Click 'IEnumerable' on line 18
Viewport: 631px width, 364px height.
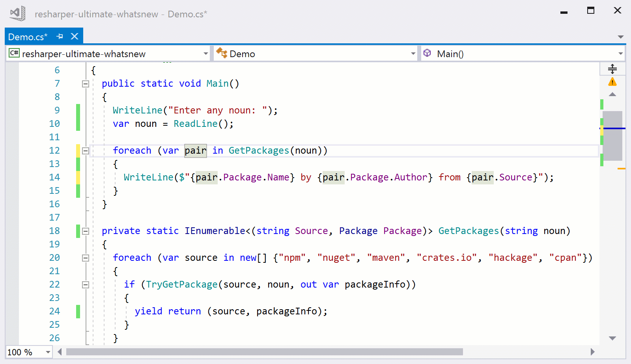click(x=215, y=231)
